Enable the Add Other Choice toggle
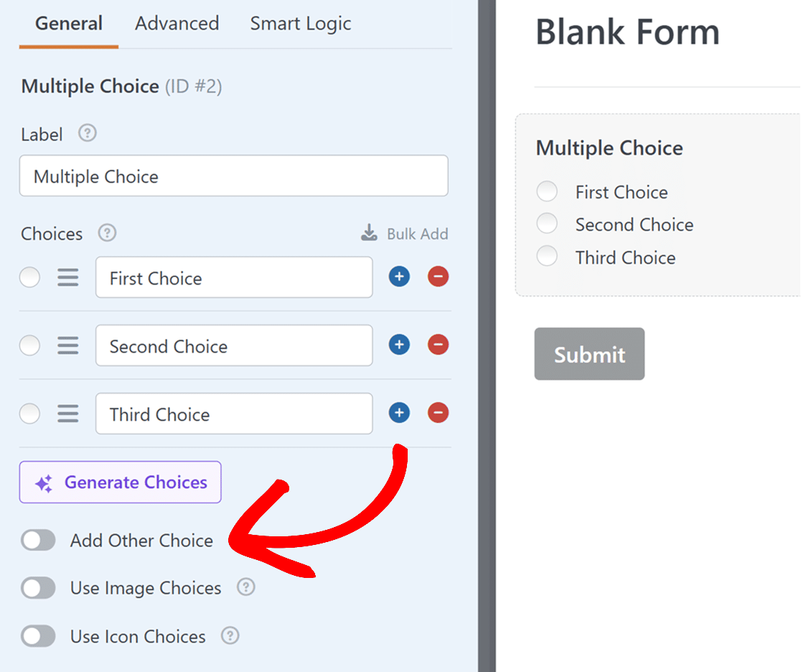Image resolution: width=801 pixels, height=672 pixels. tap(38, 540)
